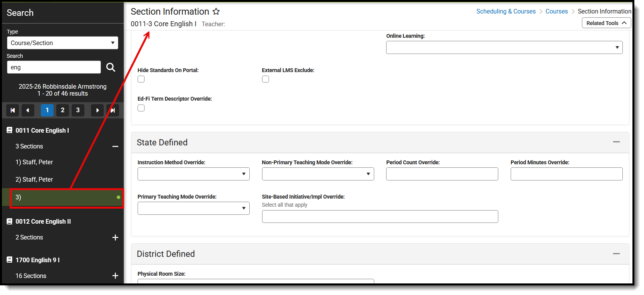Collapse the State Defined panel
The width and height of the screenshot is (644, 295).
616,142
